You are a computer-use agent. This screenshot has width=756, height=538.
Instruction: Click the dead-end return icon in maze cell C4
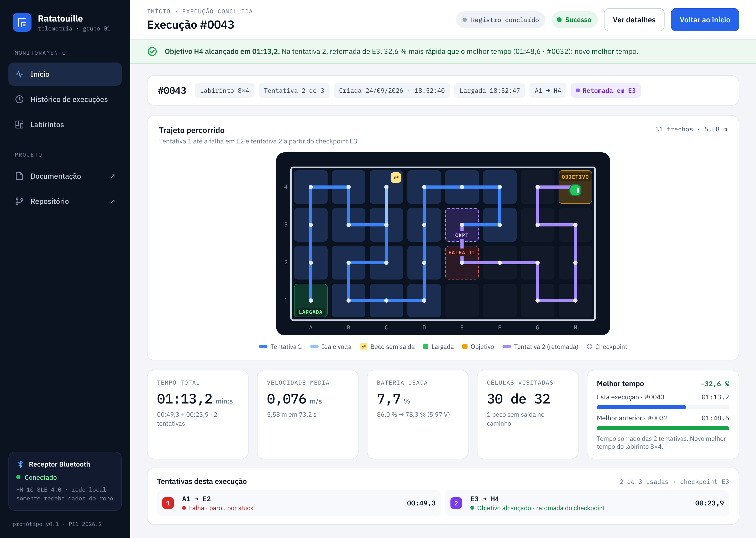coord(396,178)
